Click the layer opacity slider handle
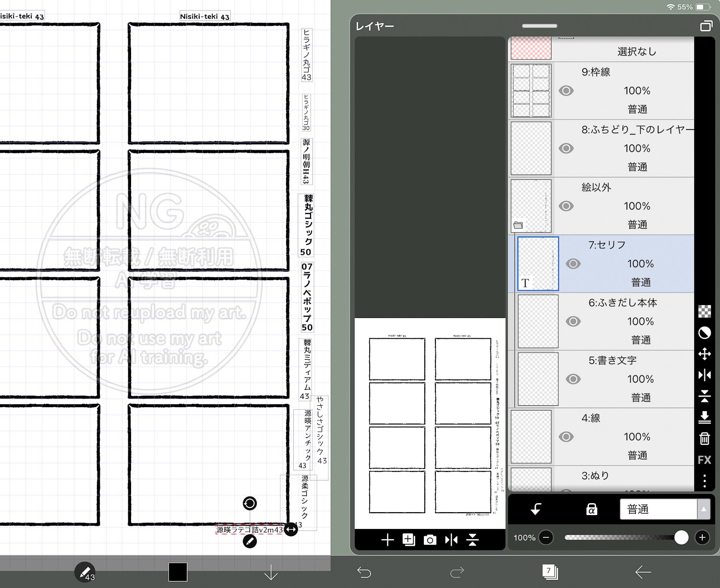 pyautogui.click(x=681, y=538)
